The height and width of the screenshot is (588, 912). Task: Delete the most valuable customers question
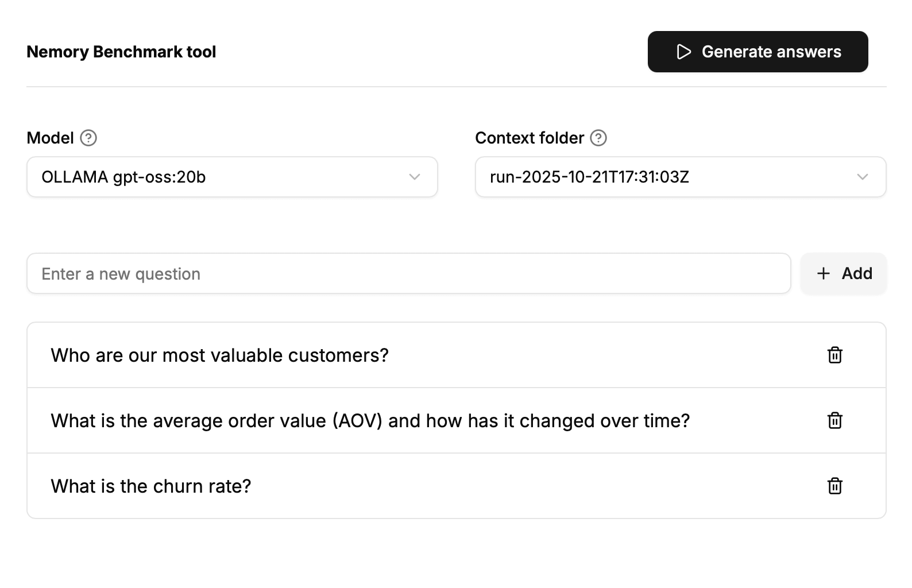tap(834, 355)
